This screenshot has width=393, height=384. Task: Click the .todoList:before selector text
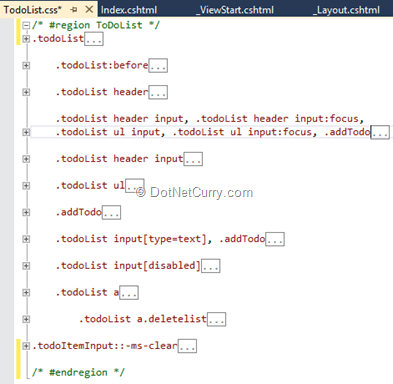[x=102, y=65]
